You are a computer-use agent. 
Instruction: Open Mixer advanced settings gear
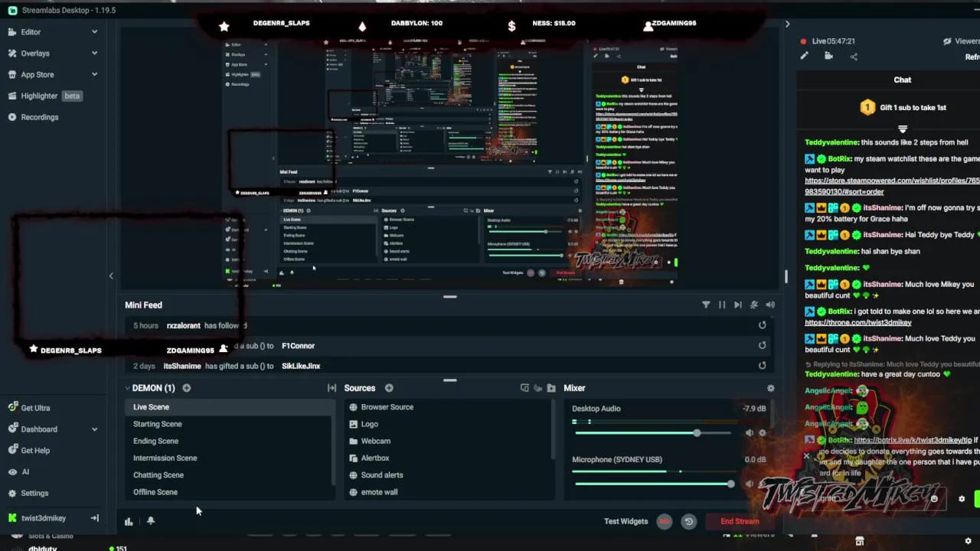pyautogui.click(x=771, y=388)
